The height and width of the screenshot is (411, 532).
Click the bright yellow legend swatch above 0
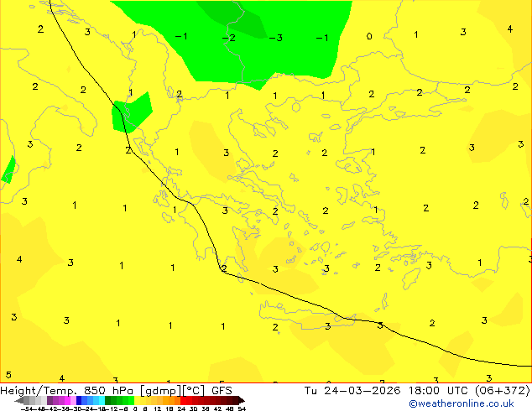pyautogui.click(x=137, y=400)
